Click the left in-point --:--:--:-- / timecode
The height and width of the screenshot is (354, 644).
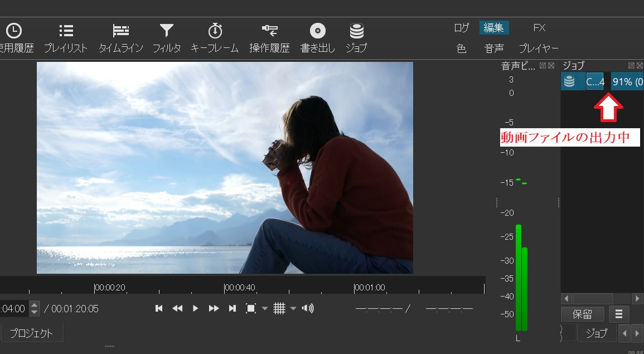point(383,309)
